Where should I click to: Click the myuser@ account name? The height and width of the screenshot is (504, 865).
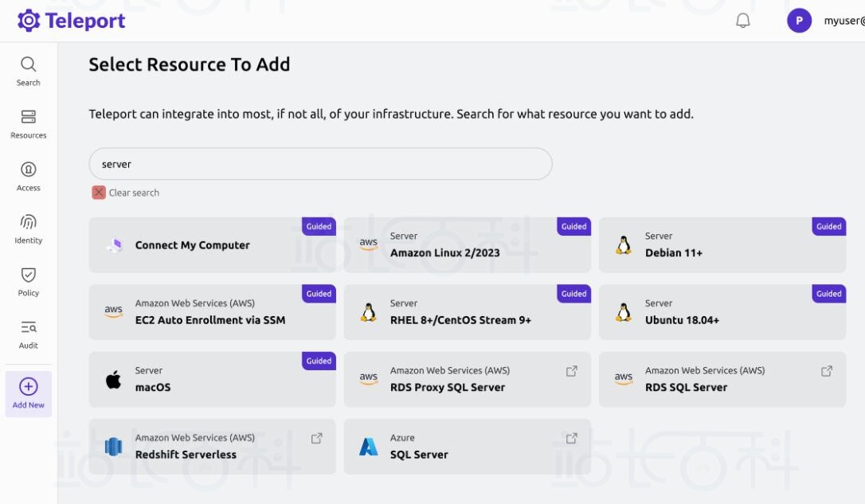844,21
